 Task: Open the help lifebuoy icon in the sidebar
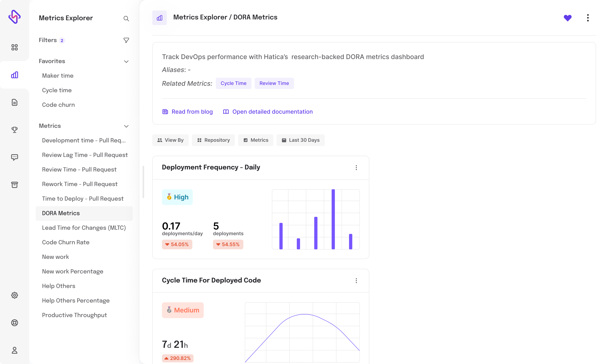14,323
